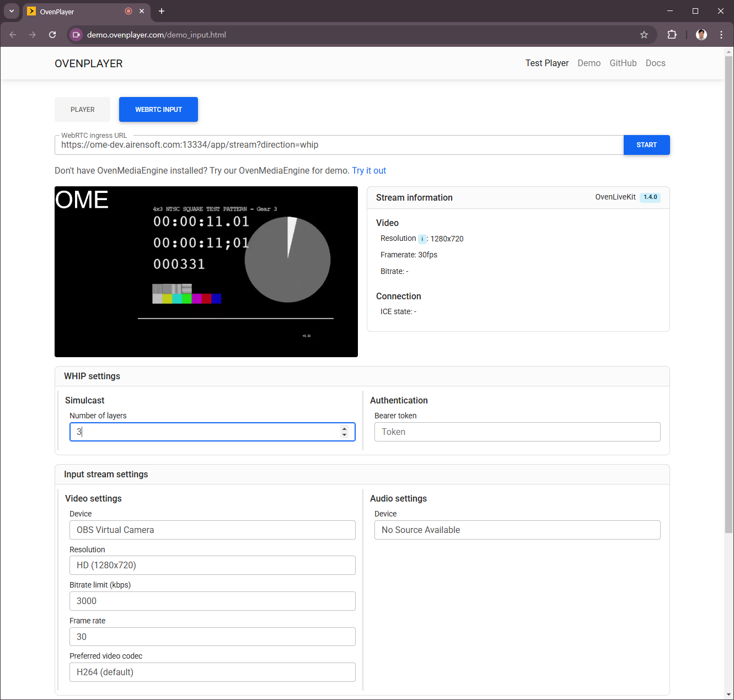Click the 1.4.0 version badge
Viewport: 734px width, 700px height.
coord(650,197)
